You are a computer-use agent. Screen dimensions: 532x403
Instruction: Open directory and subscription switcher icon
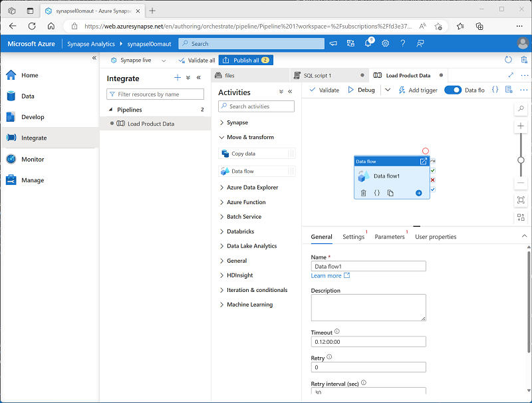(x=350, y=43)
